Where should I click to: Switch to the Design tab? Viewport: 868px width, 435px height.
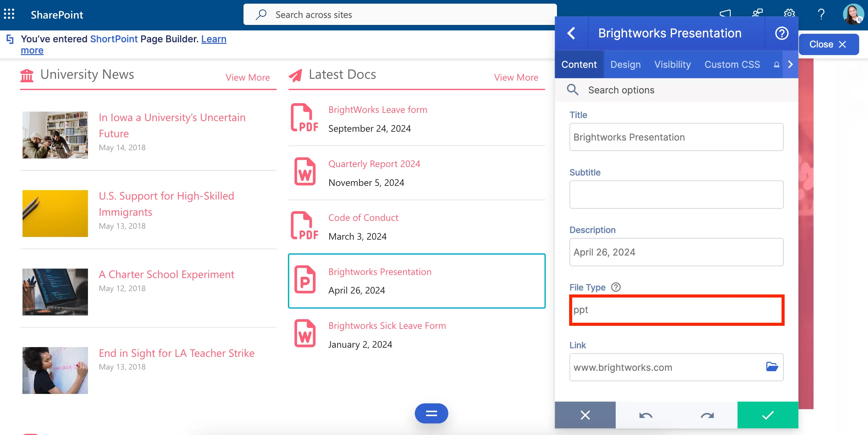625,64
